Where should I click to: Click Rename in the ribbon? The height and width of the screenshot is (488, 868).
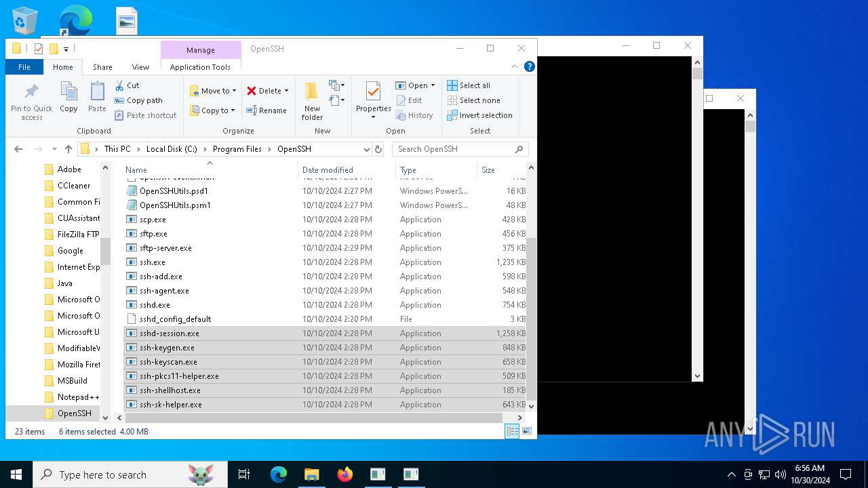coord(267,110)
